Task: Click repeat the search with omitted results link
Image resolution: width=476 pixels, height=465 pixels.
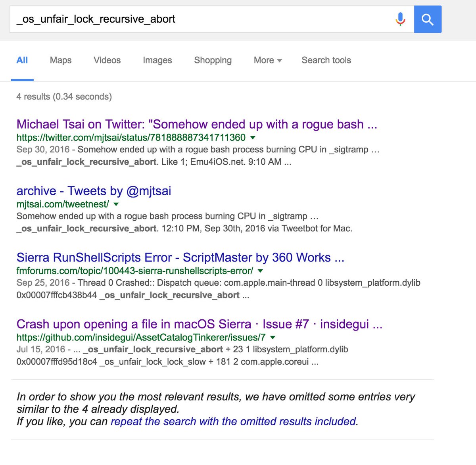Action: 233,421
